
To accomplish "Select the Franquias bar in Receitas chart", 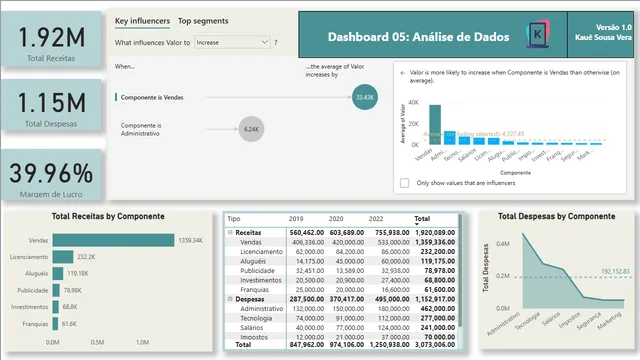I will click(56, 324).
